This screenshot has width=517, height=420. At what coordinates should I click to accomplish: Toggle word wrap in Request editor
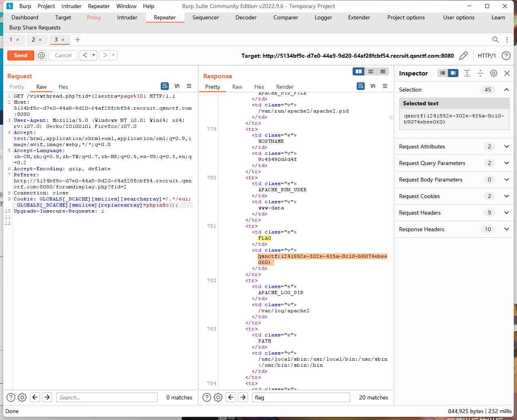165,86
